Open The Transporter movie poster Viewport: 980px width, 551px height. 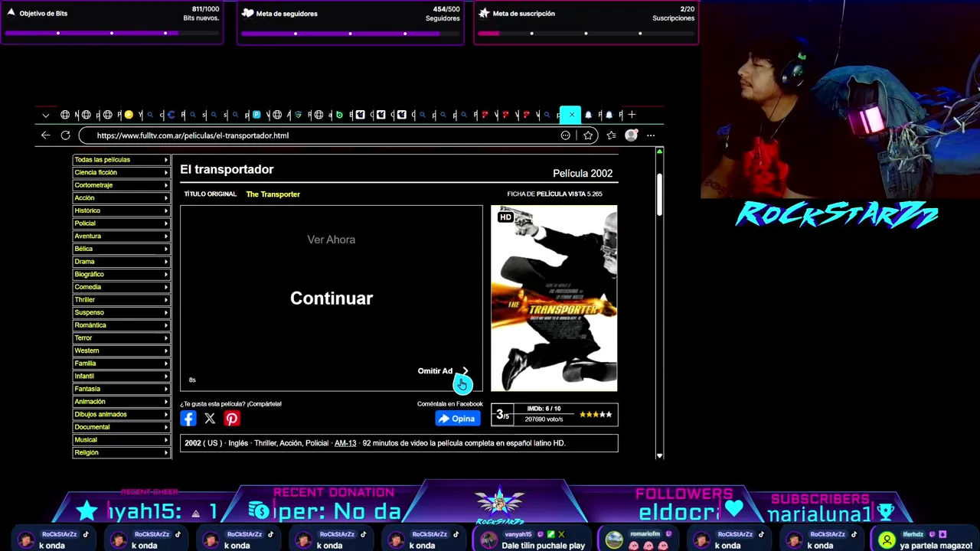pos(554,298)
